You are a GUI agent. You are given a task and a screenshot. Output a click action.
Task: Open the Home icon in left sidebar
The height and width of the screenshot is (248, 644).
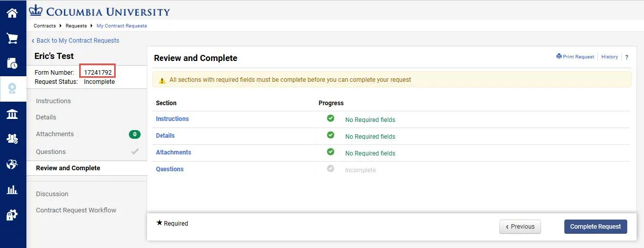[x=12, y=13]
